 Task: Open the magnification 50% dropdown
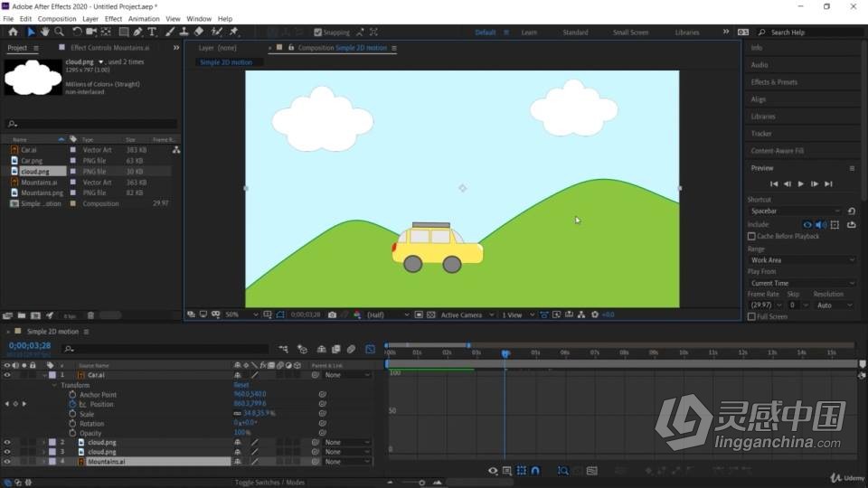pos(242,314)
